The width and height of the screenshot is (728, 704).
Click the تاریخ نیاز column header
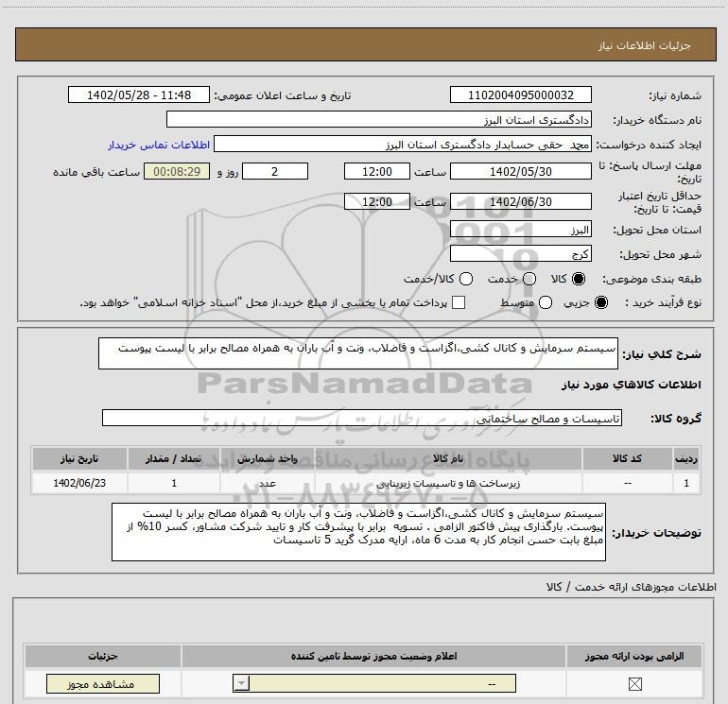[79, 458]
